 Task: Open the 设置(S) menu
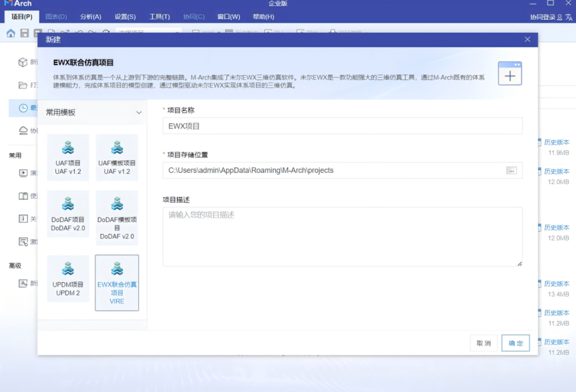tap(125, 17)
